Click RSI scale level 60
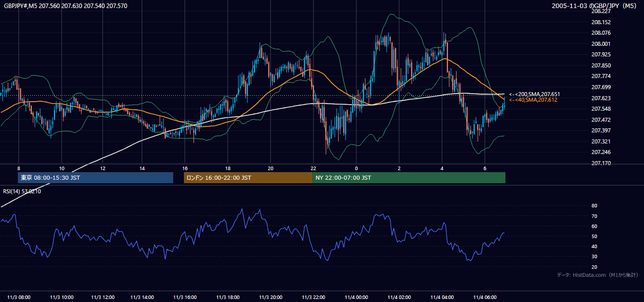This screenshot has width=644, height=302. pos(594,226)
